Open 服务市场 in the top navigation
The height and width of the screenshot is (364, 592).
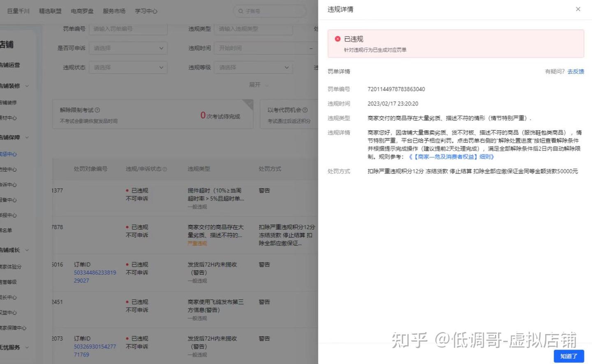114,11
